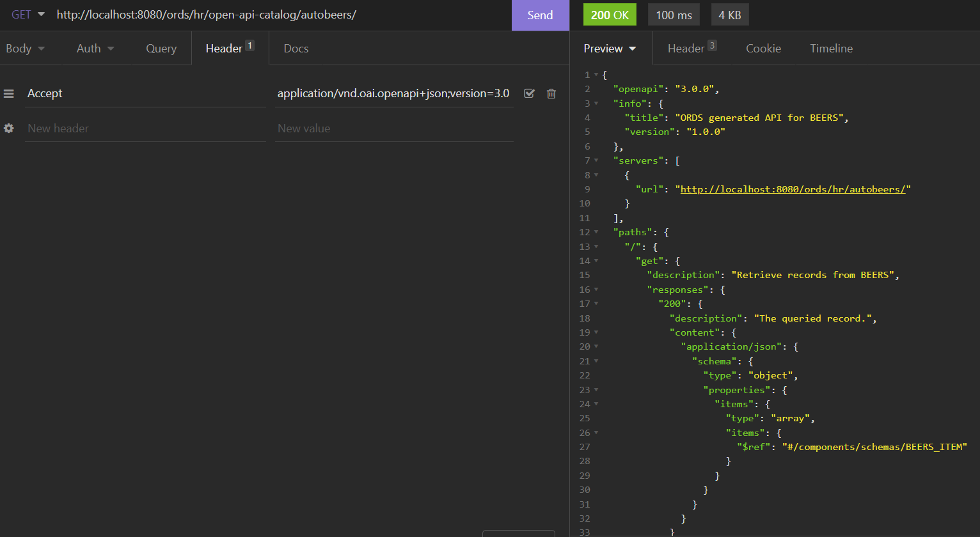
Task: Open the localhost autobeers server URL link
Action: [x=793, y=189]
